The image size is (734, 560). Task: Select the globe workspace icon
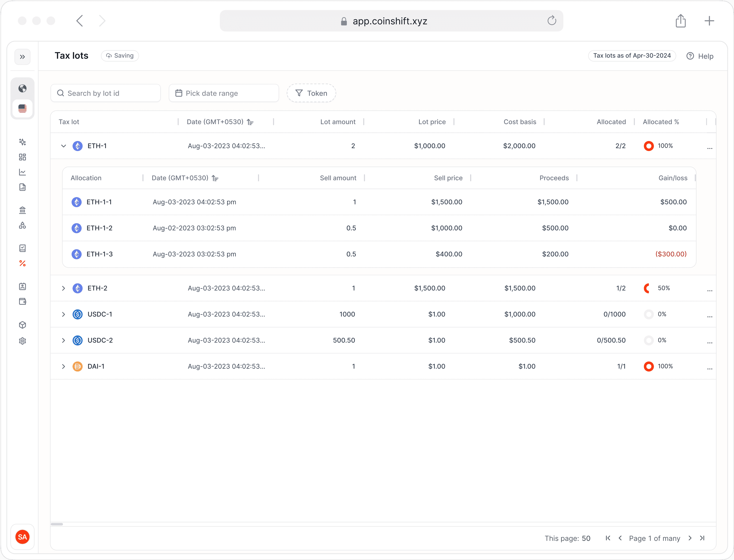click(x=22, y=88)
